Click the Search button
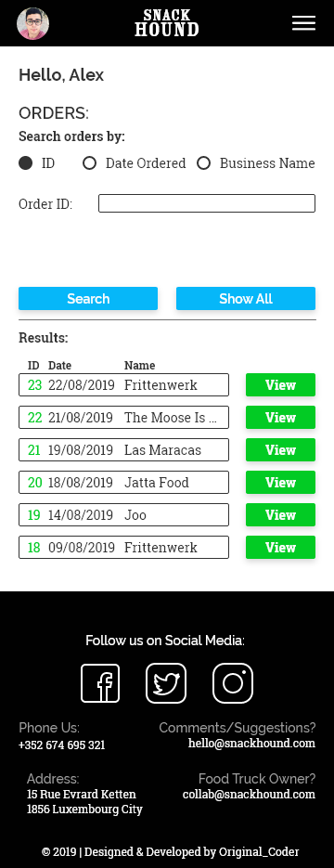The width and height of the screenshot is (334, 868). pos(88,298)
